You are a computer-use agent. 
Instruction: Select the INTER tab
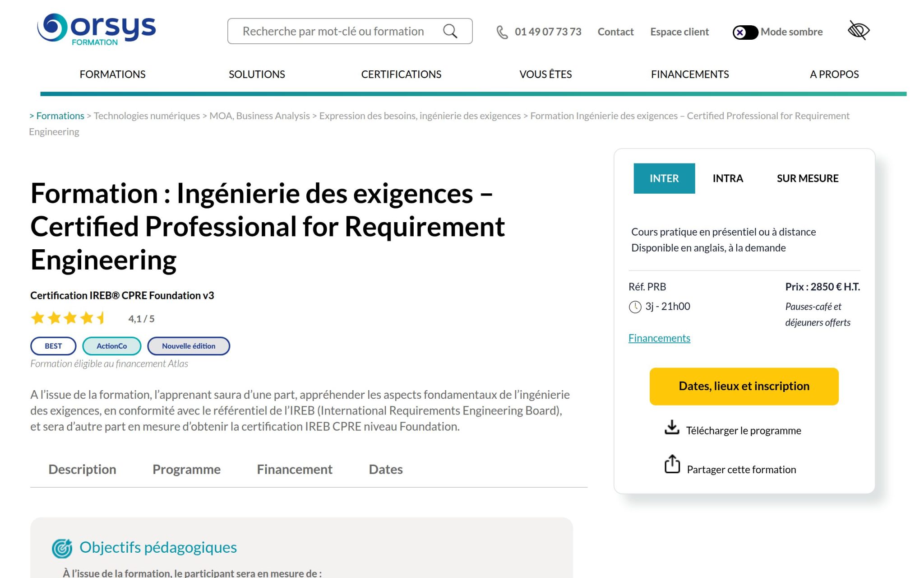coord(664,178)
